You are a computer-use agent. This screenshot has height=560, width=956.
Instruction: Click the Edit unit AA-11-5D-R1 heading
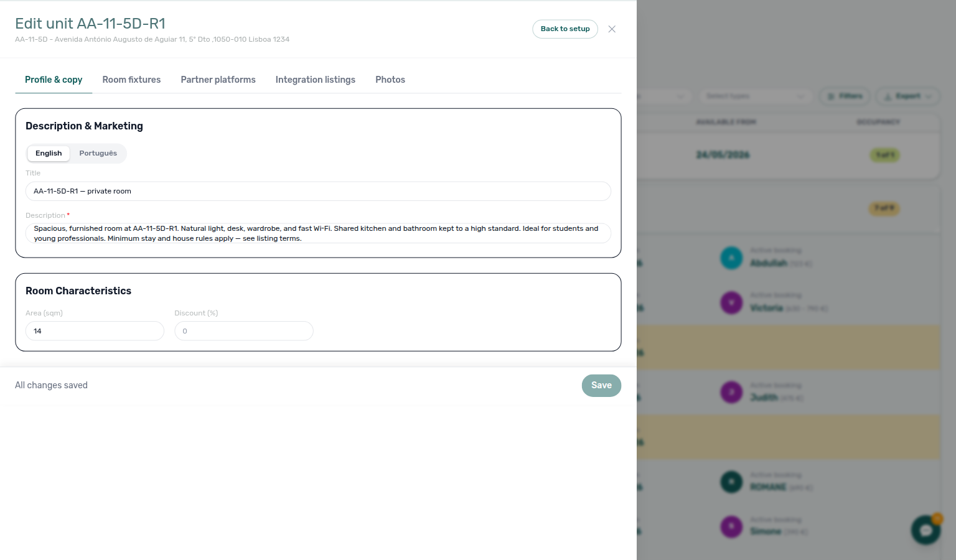coord(90,24)
